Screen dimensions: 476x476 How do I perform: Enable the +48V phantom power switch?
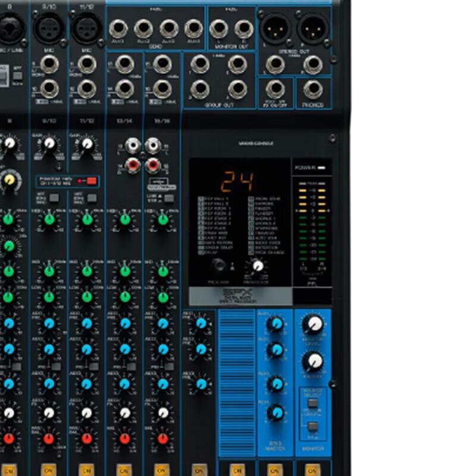(x=91, y=181)
